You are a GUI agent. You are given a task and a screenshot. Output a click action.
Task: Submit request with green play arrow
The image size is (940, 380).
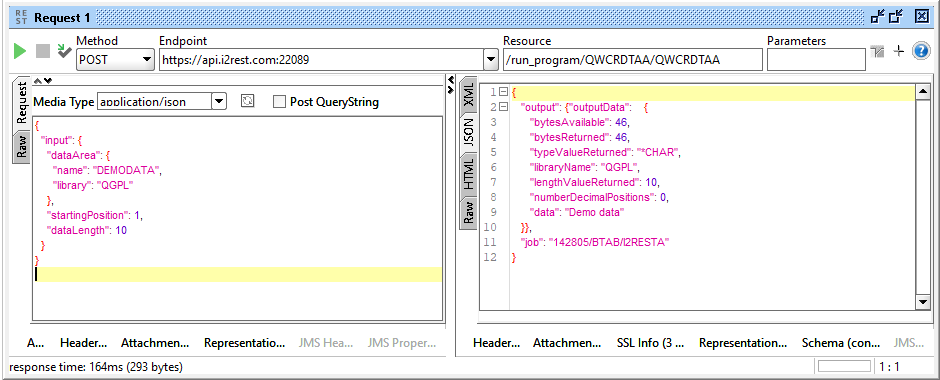(20, 52)
